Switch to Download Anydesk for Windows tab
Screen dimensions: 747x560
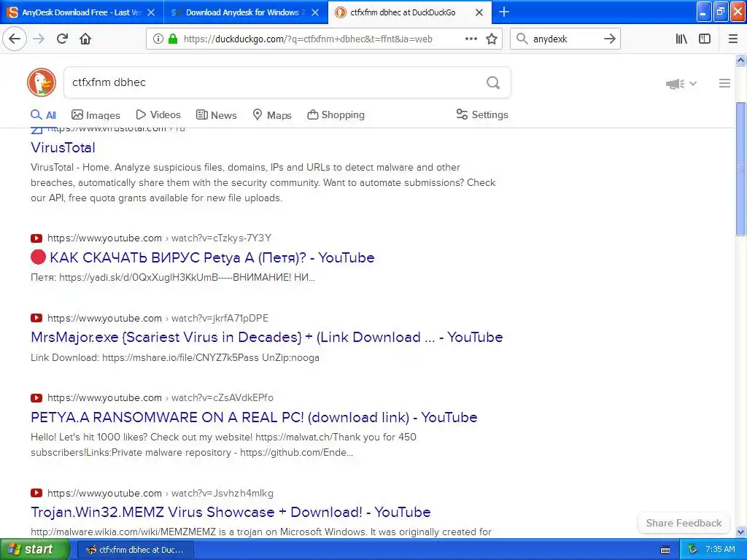(x=246, y=12)
